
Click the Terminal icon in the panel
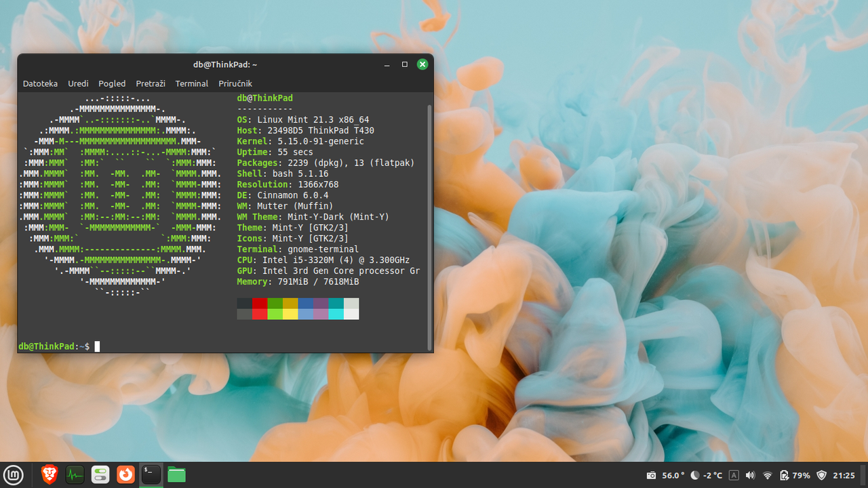coord(151,474)
